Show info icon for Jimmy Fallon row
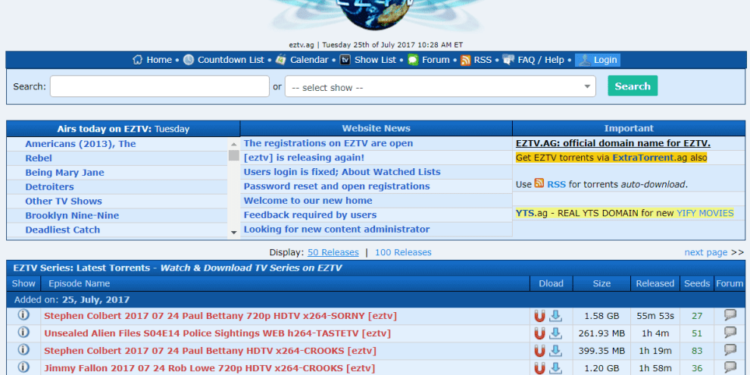Viewport: 750px width, 375px height. 23,367
